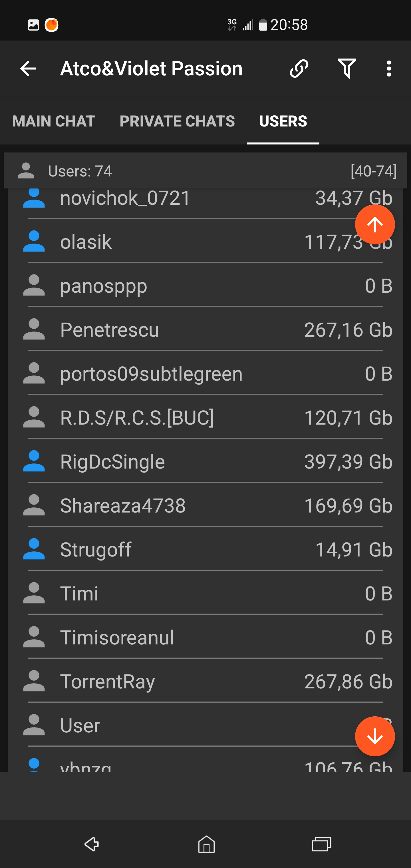Tap the orange scroll-down arrow button
The image size is (411, 868).
(375, 736)
